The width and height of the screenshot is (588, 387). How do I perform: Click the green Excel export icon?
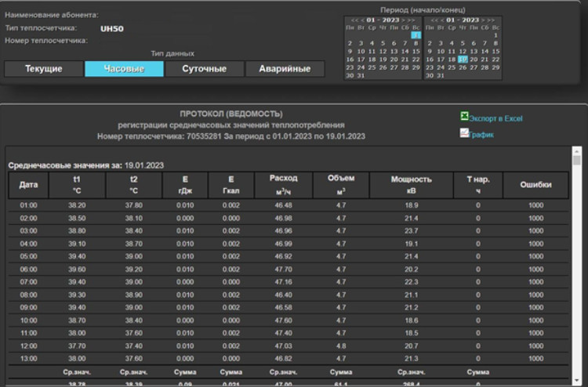tap(464, 116)
